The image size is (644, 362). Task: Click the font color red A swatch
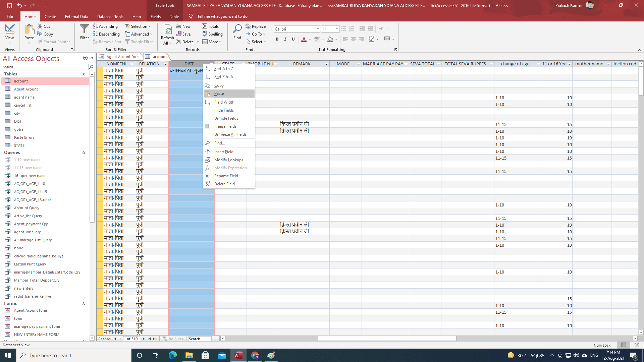coord(304,39)
